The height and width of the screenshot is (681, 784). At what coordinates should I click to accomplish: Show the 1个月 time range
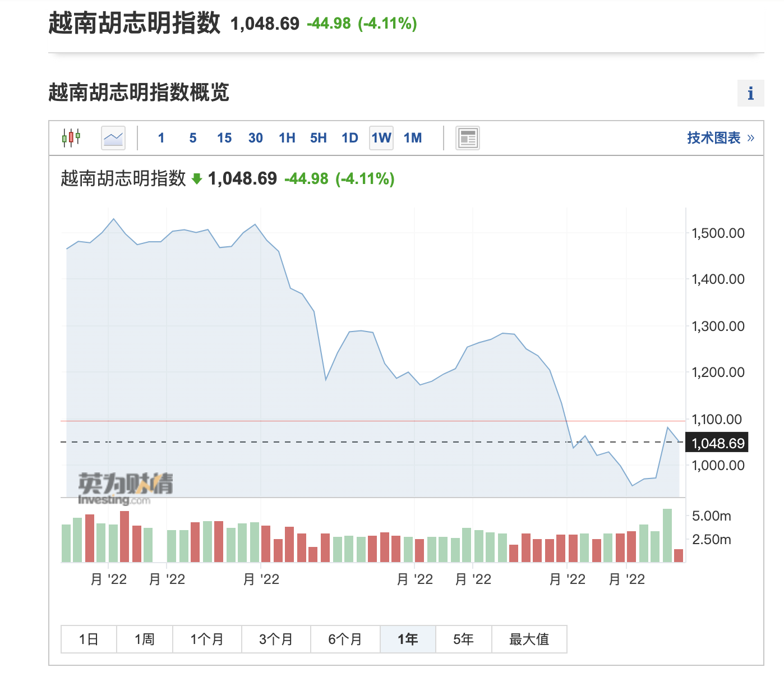pos(207,639)
